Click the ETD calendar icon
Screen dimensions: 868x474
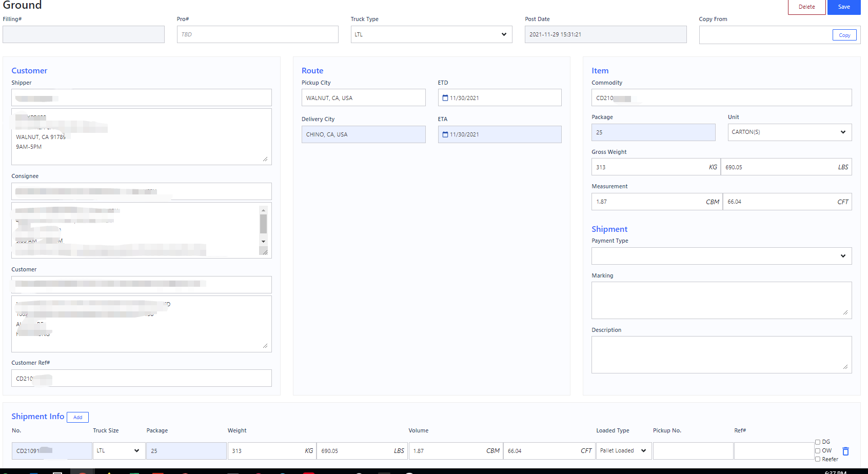445,98
